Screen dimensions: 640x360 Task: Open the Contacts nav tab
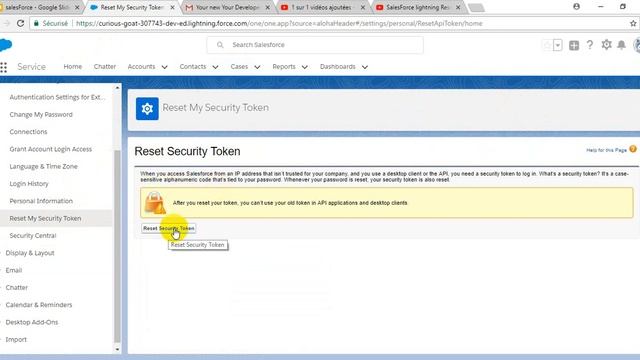coord(193,67)
